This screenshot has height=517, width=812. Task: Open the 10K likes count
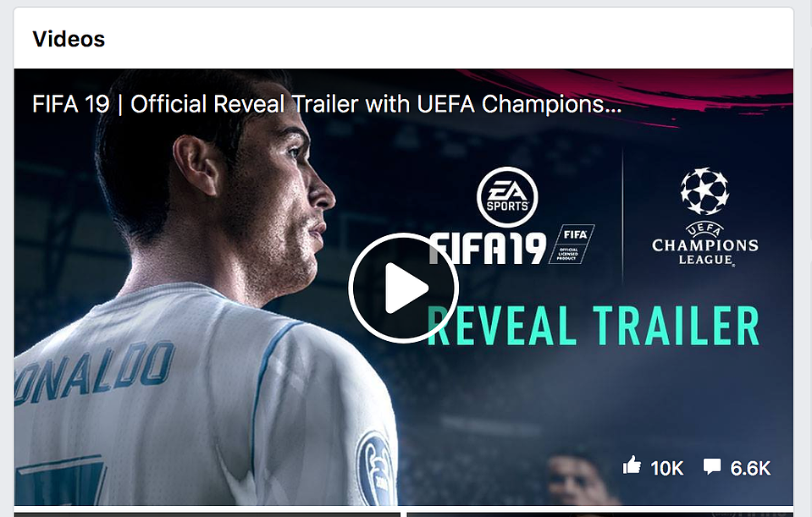(667, 469)
